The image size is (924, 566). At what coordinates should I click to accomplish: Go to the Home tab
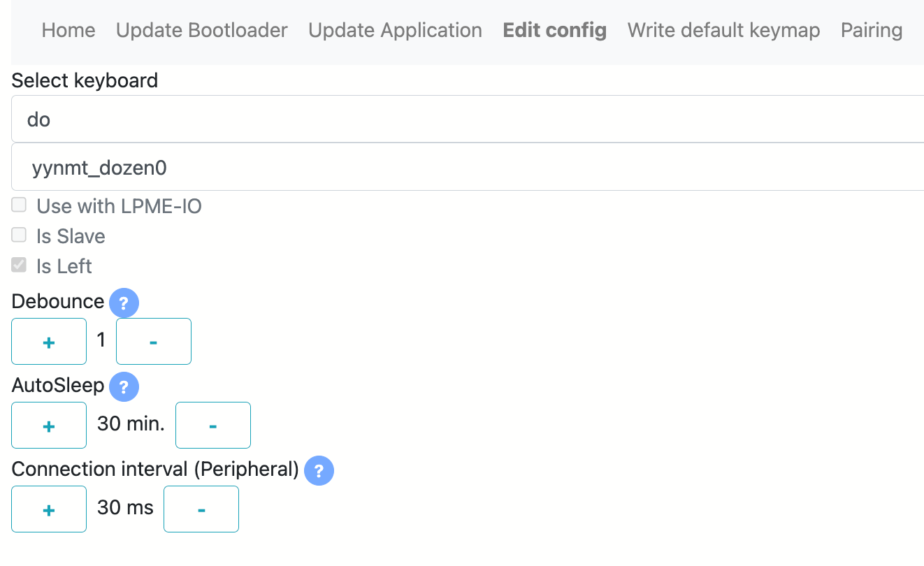68,30
